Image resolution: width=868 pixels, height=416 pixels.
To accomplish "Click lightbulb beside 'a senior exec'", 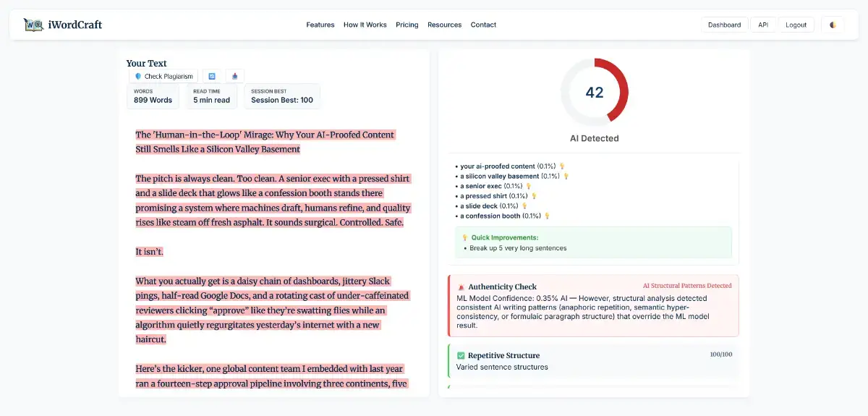I will pyautogui.click(x=529, y=186).
